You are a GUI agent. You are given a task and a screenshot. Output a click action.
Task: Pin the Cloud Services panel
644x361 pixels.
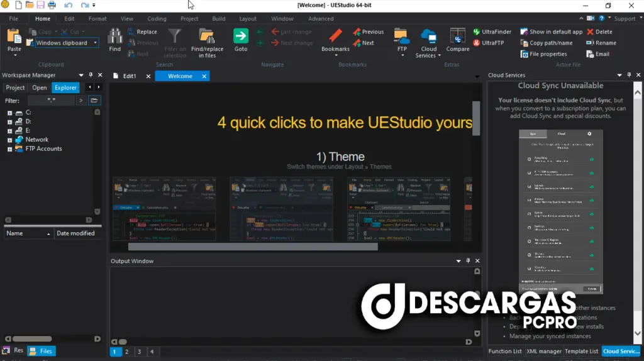(x=629, y=75)
